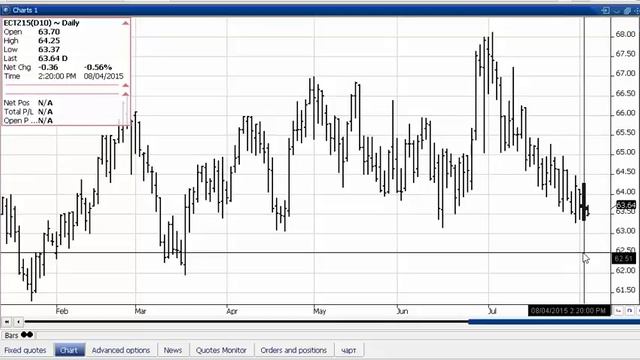640x360 pixels.
Task: Click the 64.00 price axis label
Action: [625, 192]
